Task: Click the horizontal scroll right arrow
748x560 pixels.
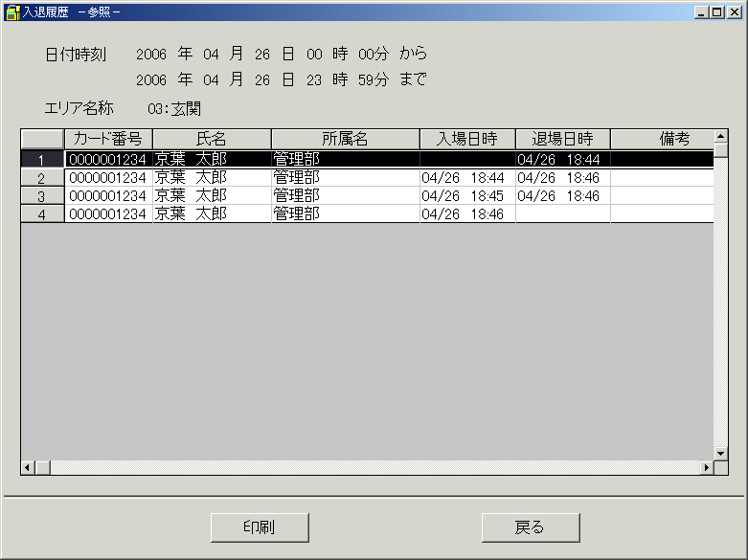Action: click(707, 468)
